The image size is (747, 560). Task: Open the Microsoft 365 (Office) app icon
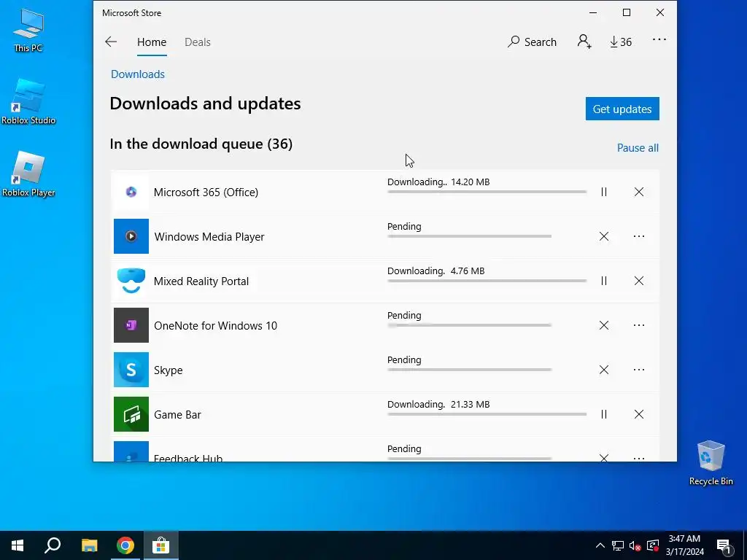[131, 192]
